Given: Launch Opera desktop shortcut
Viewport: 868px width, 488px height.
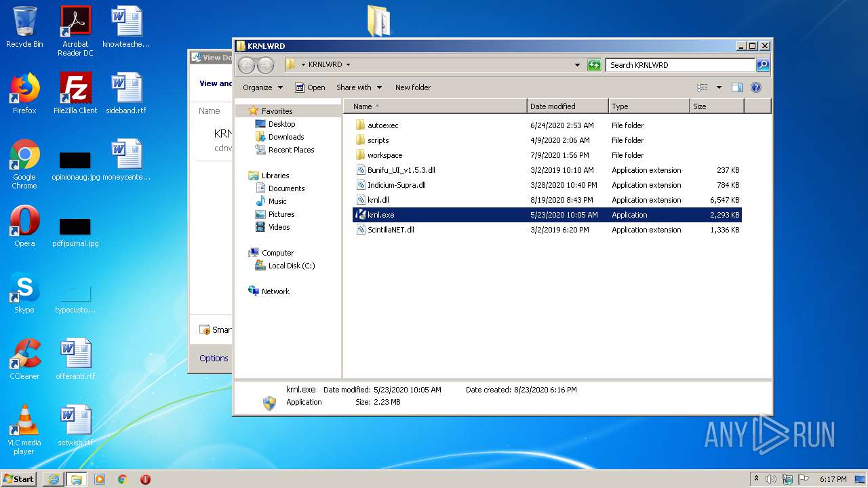Looking at the screenshot, I should point(24,226).
